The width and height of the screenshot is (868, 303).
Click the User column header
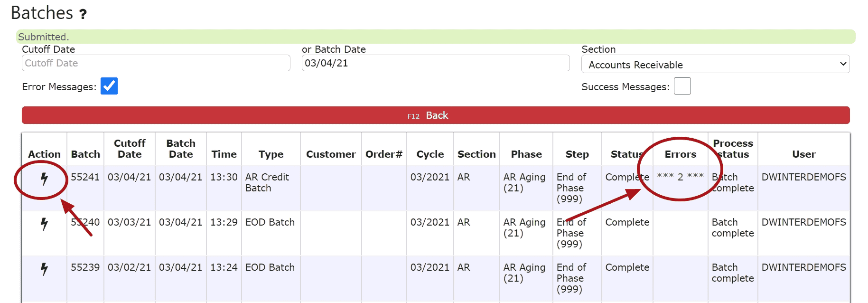pyautogui.click(x=804, y=154)
